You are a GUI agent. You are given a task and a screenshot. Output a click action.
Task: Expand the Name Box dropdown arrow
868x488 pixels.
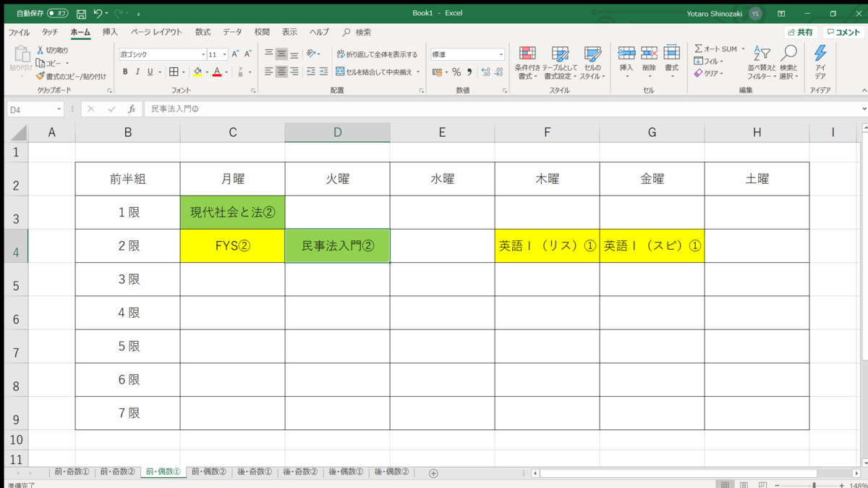tap(59, 109)
